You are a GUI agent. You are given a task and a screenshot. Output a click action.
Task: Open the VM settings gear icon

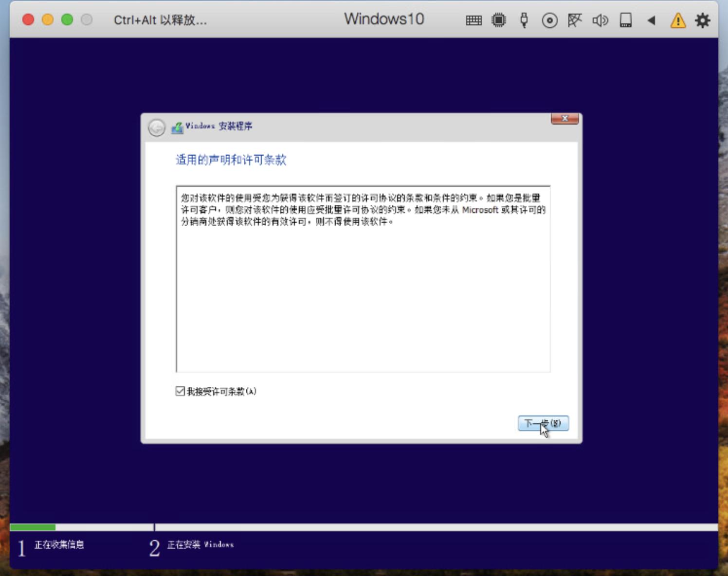tap(702, 20)
